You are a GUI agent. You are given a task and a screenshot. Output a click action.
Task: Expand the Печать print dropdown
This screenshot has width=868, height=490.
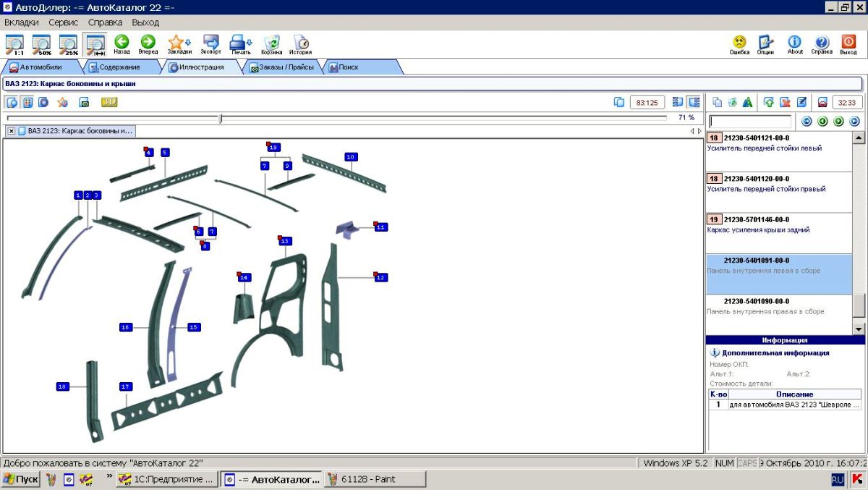(x=250, y=42)
